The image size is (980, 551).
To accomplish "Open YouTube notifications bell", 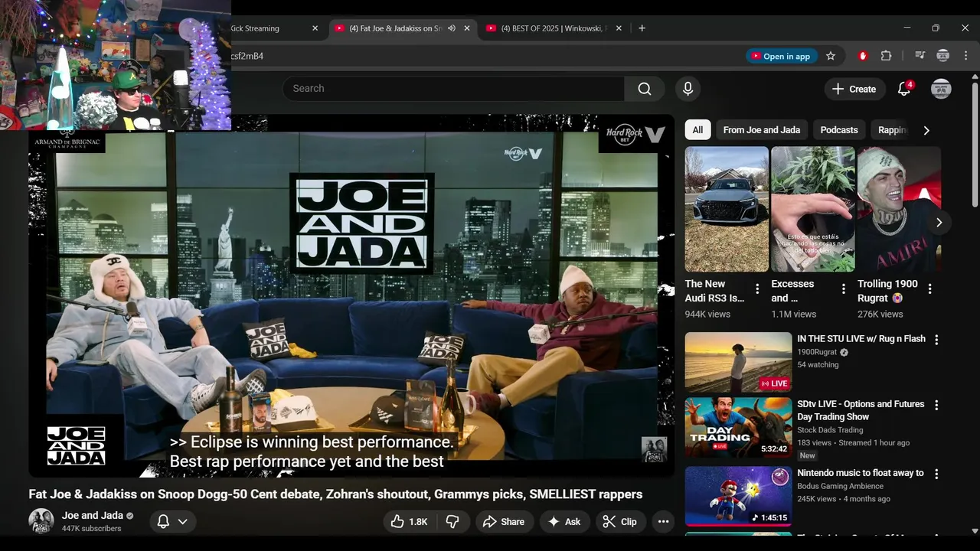I will point(904,89).
